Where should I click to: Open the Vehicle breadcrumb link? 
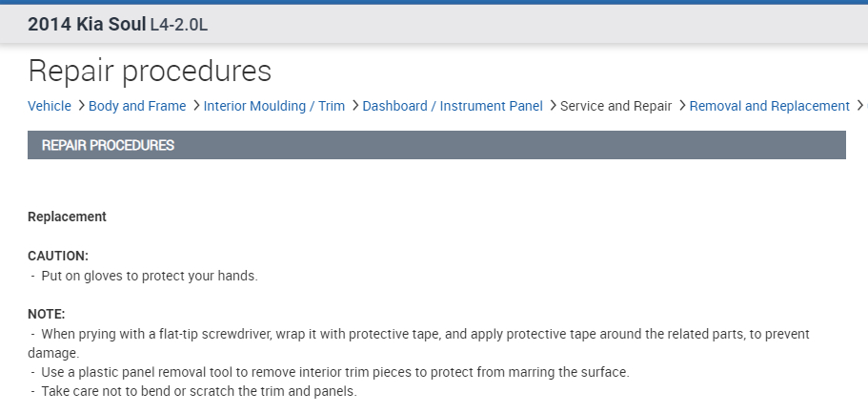click(50, 106)
